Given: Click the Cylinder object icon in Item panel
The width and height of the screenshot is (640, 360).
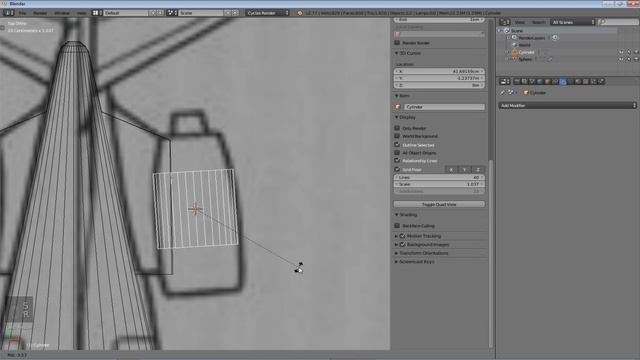Looking at the screenshot, I should tap(398, 107).
